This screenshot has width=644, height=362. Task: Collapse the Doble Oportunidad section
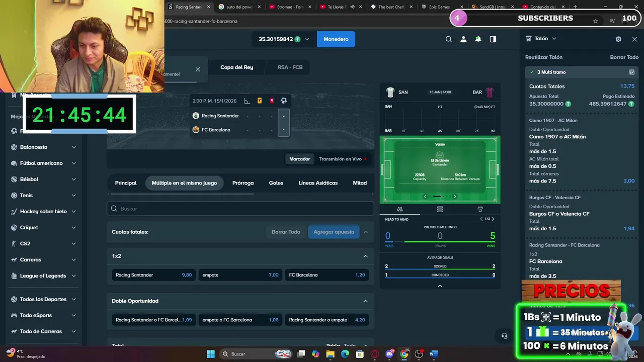coord(366,301)
